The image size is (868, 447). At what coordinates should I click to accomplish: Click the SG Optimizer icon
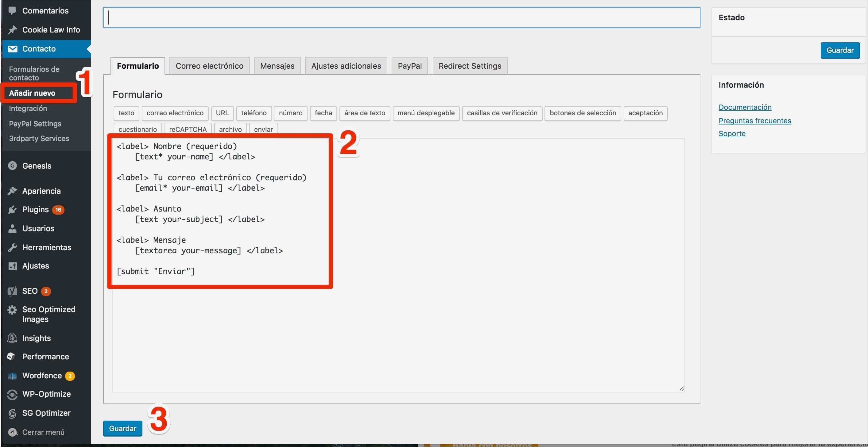(x=13, y=413)
